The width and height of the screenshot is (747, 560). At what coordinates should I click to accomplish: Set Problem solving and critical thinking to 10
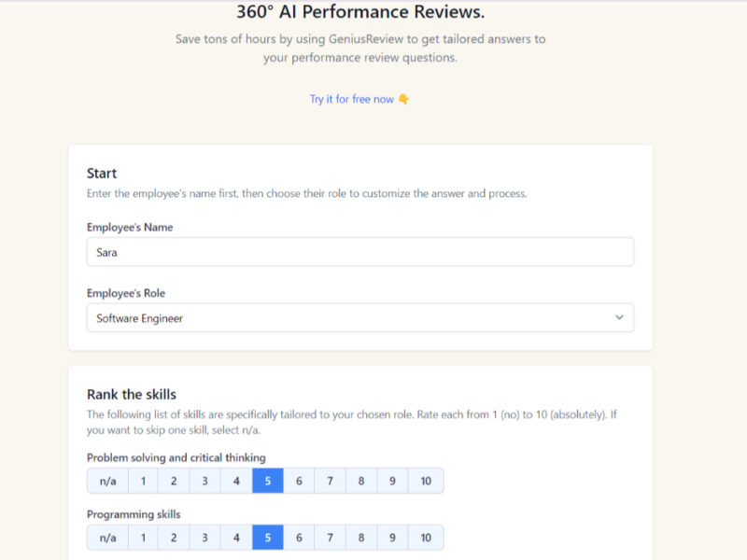426,481
